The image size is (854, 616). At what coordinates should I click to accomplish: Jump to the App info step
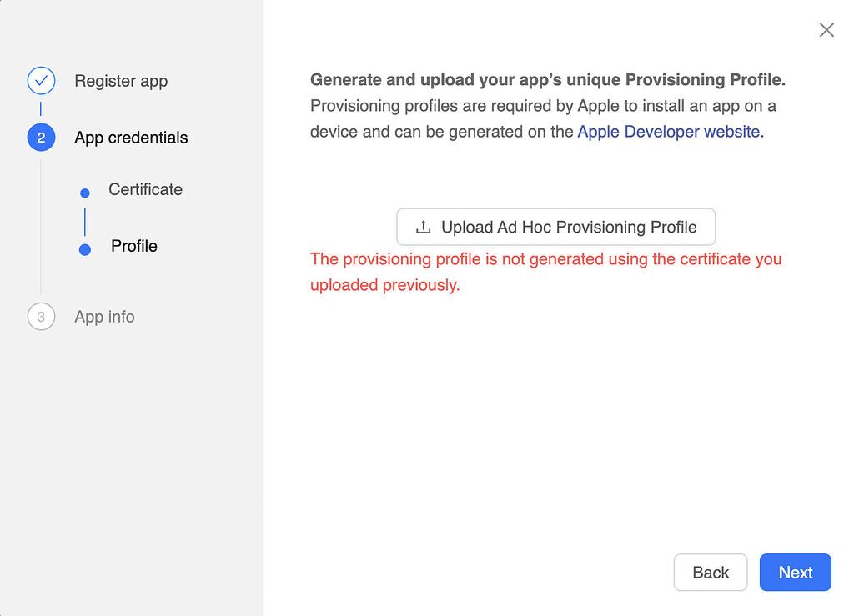(104, 317)
